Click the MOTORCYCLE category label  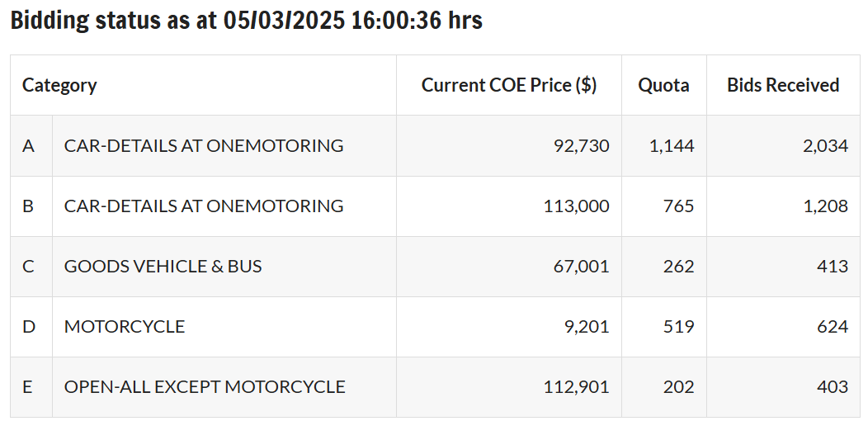tap(125, 327)
